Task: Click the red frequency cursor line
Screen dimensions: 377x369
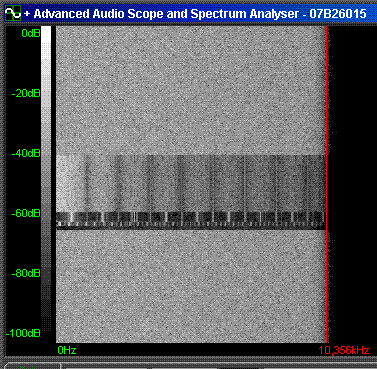Action: coord(327,184)
